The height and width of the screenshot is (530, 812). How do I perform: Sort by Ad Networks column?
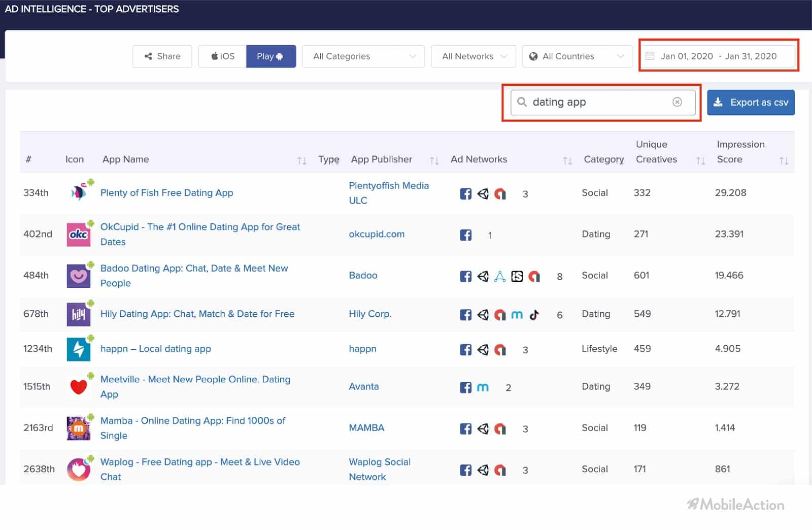pyautogui.click(x=567, y=160)
